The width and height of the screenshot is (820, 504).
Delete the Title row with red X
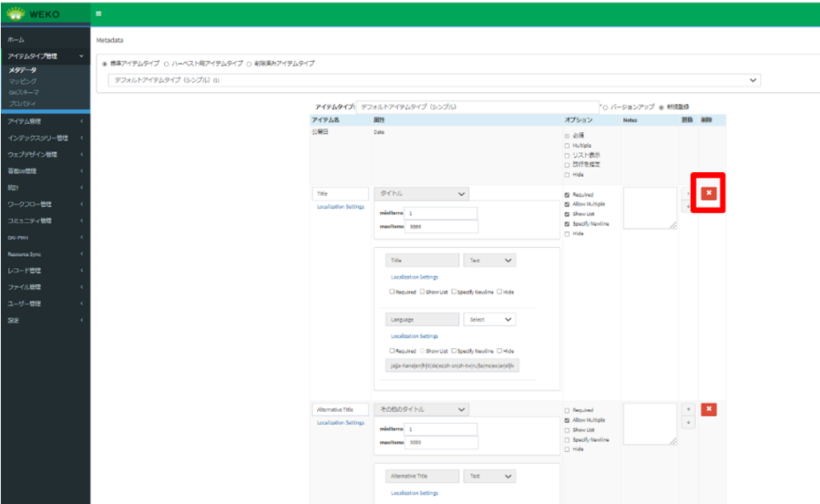[709, 193]
